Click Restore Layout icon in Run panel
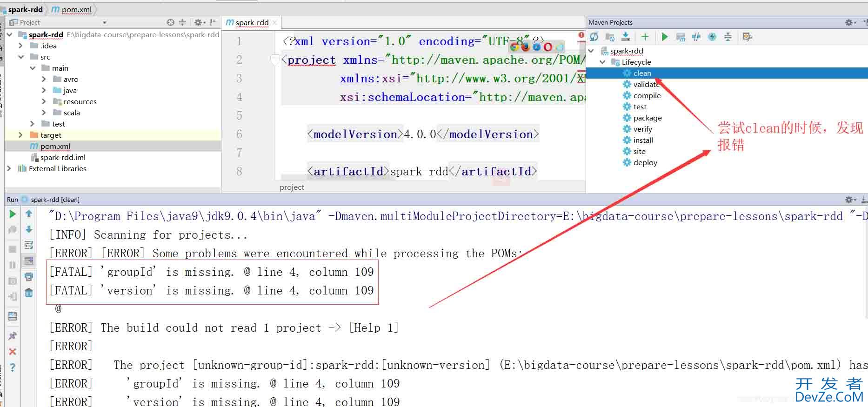 (x=13, y=316)
